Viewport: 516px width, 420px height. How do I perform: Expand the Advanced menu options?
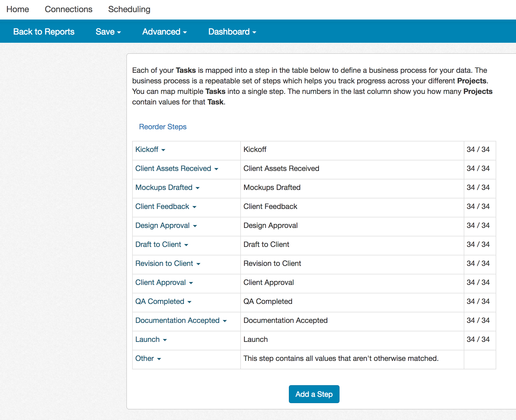coord(164,31)
